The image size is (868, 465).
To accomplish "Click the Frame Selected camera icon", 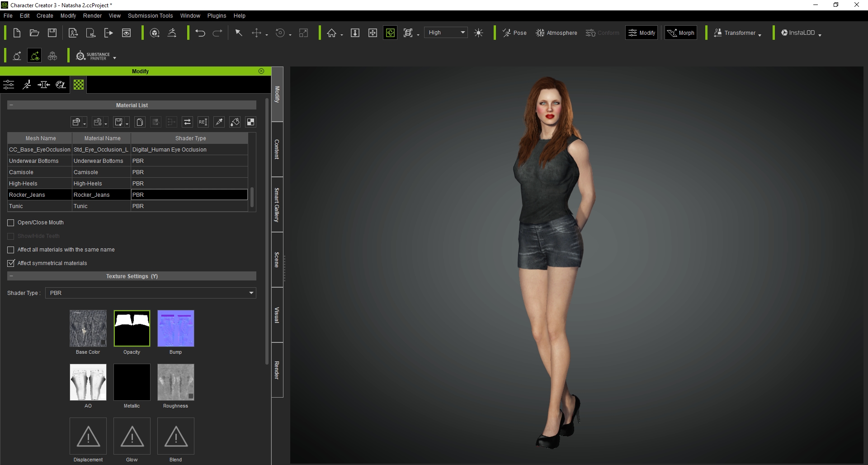I will [408, 33].
